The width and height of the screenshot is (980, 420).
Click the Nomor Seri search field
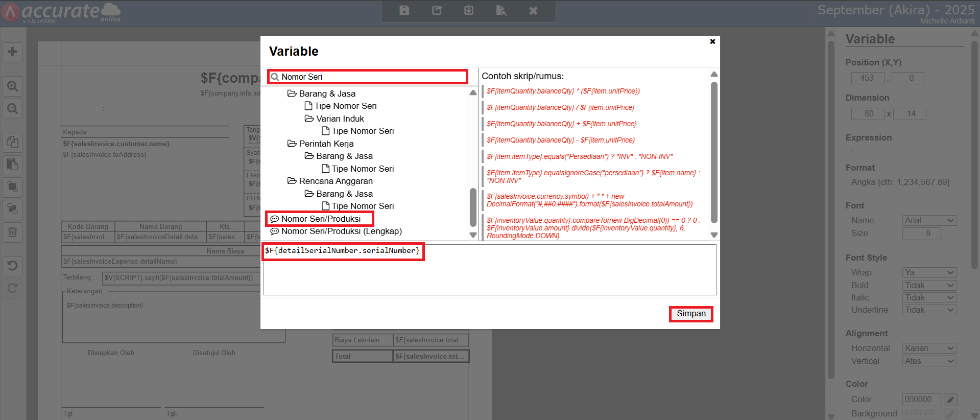pyautogui.click(x=371, y=77)
